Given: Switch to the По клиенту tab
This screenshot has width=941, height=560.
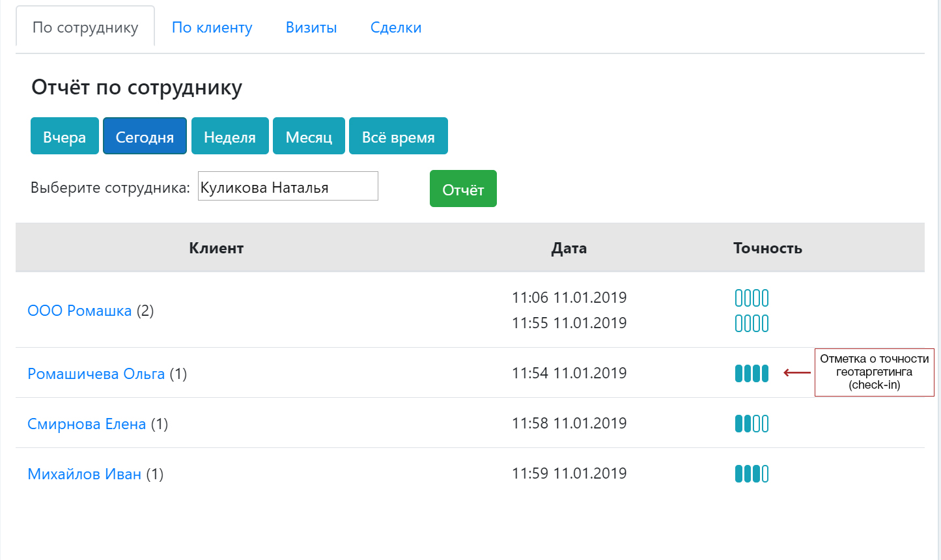Looking at the screenshot, I should [212, 27].
